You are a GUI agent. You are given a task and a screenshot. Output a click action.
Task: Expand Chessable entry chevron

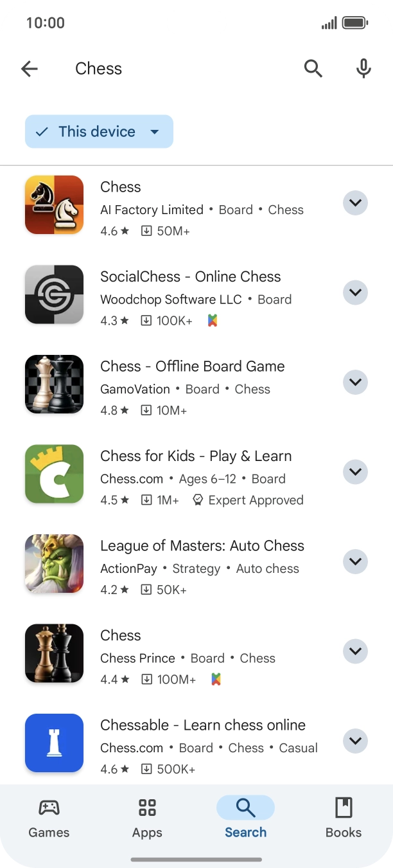355,741
